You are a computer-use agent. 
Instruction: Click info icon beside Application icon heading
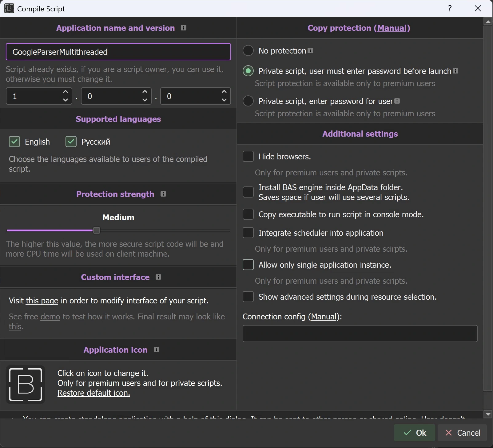157,350
